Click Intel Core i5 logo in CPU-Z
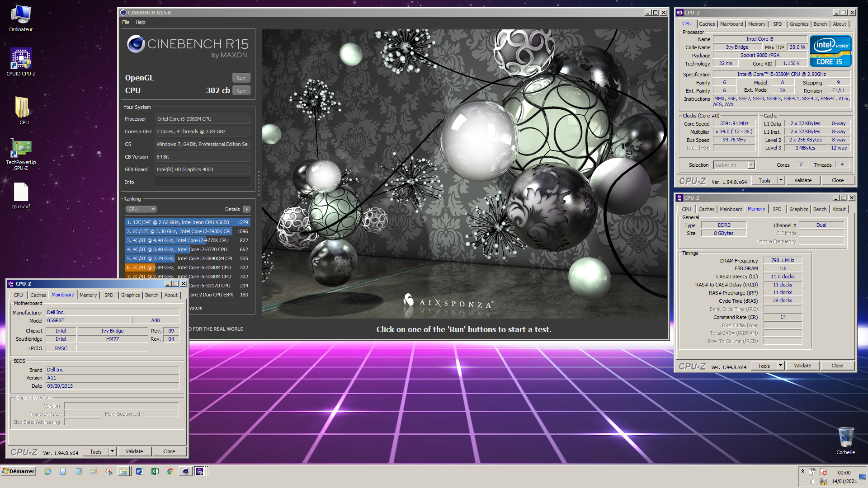Image resolution: width=868 pixels, height=488 pixels. [x=830, y=52]
